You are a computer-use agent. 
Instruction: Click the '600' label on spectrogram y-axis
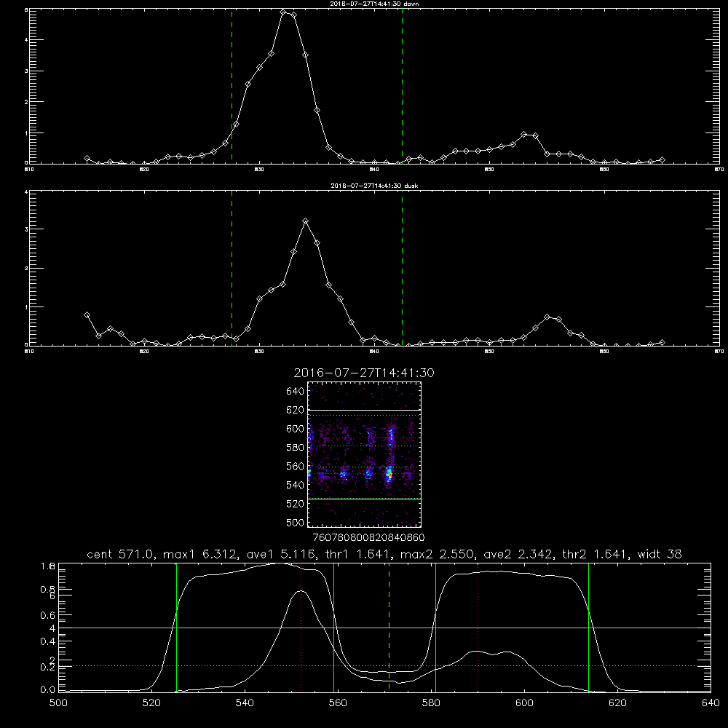[296, 429]
